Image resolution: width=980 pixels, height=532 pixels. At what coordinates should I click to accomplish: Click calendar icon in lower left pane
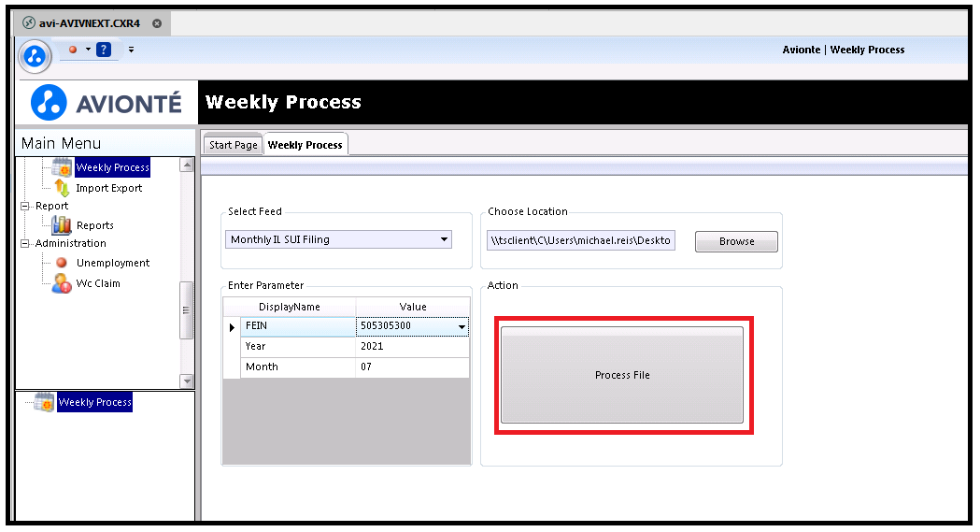pyautogui.click(x=44, y=402)
